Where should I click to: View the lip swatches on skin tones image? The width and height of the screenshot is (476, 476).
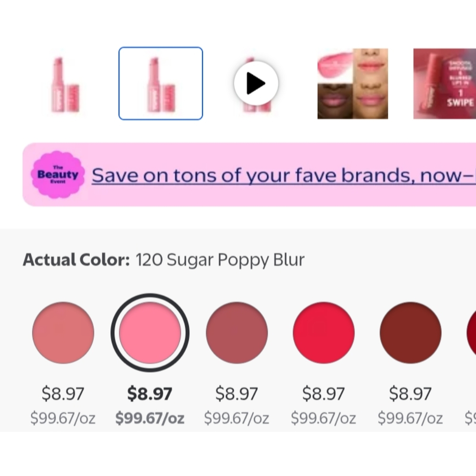(352, 84)
